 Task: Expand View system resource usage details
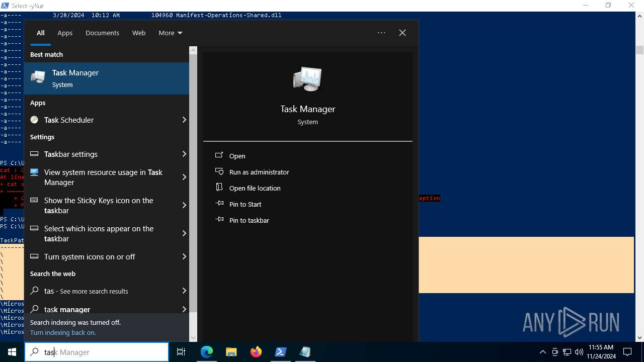click(x=184, y=177)
